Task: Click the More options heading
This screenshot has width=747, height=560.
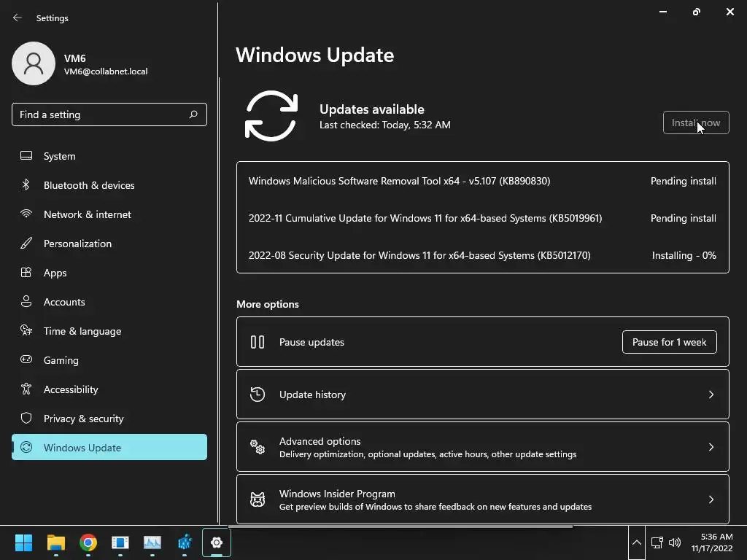Action: click(267, 304)
